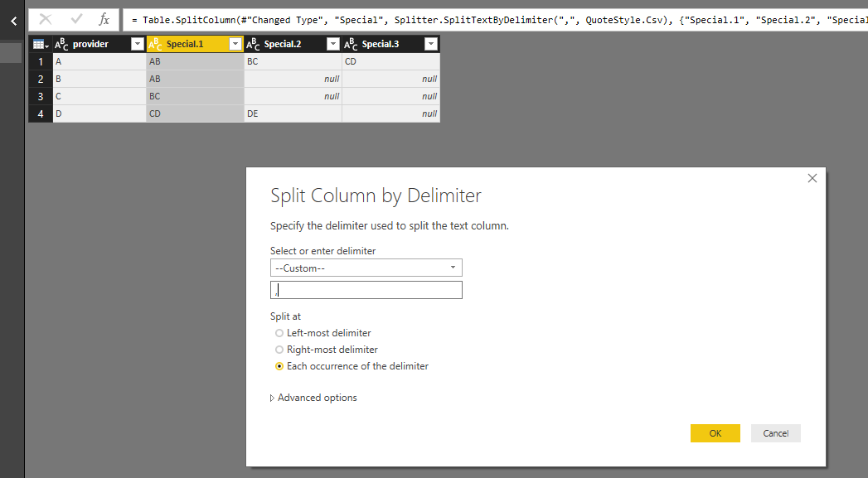Click Special.2 null cell in row 2

coord(293,79)
